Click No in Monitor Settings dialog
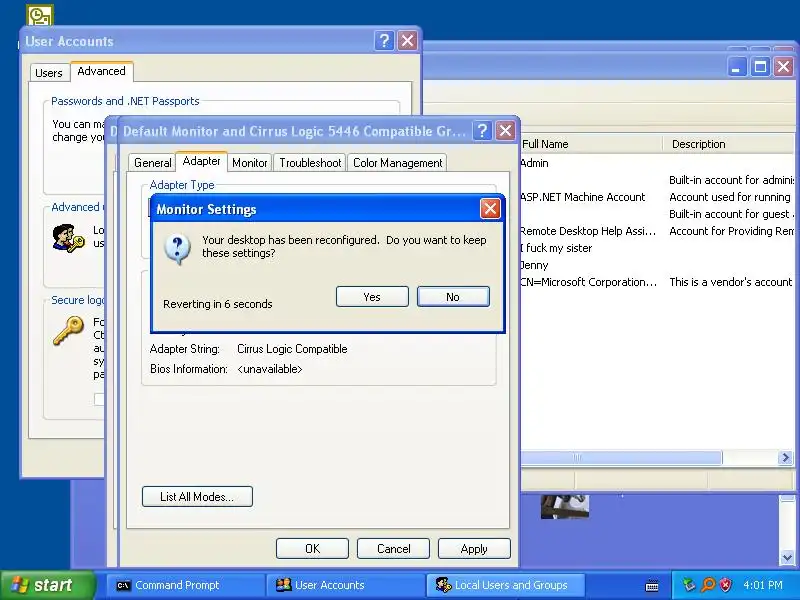Viewport: 800px width, 600px height. 453,296
